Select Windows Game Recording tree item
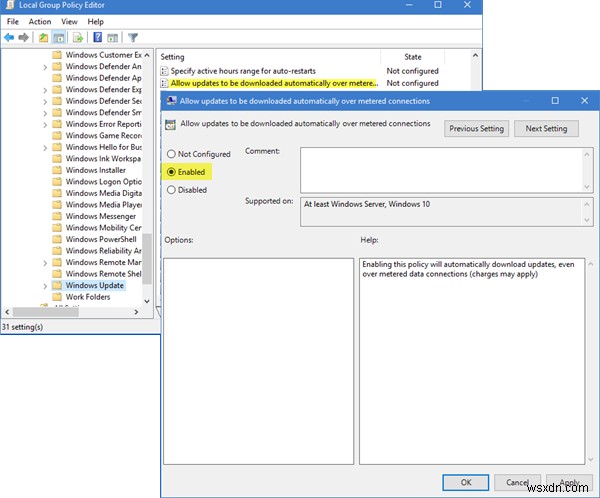The image size is (600, 498). pos(103,136)
